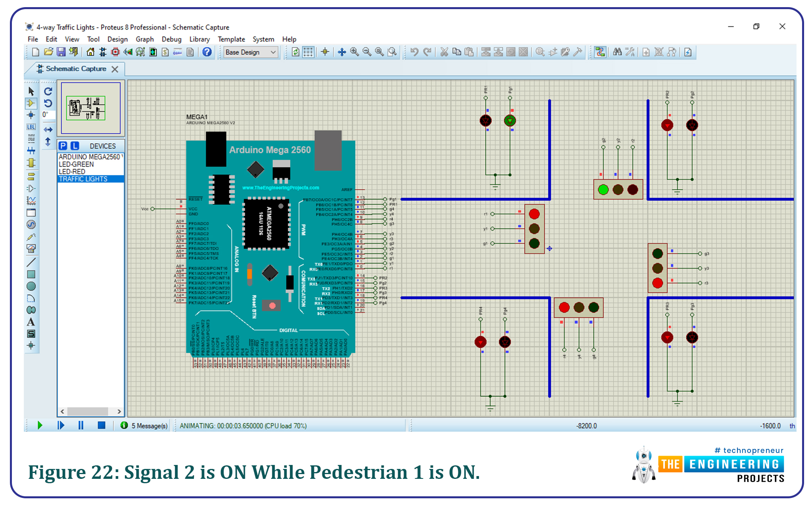
Task: Open the Graph menu
Action: (x=145, y=39)
